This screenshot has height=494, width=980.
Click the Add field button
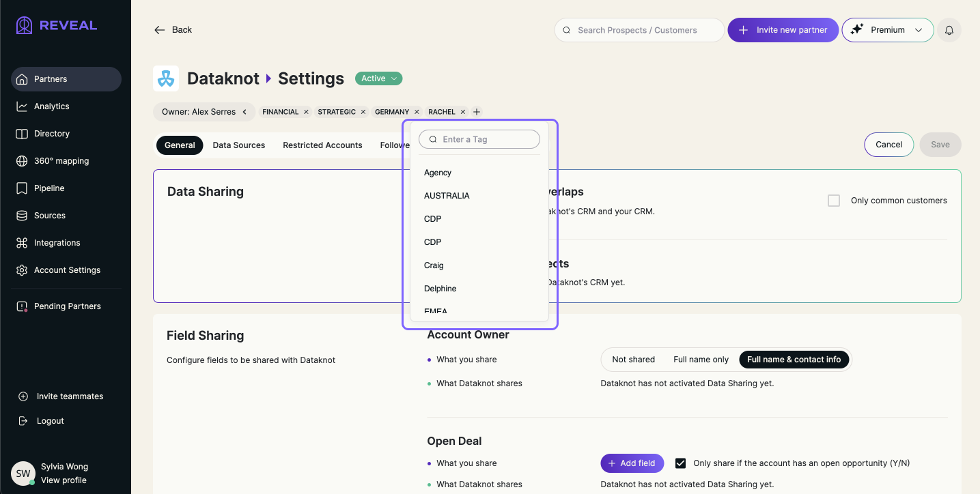(632, 463)
